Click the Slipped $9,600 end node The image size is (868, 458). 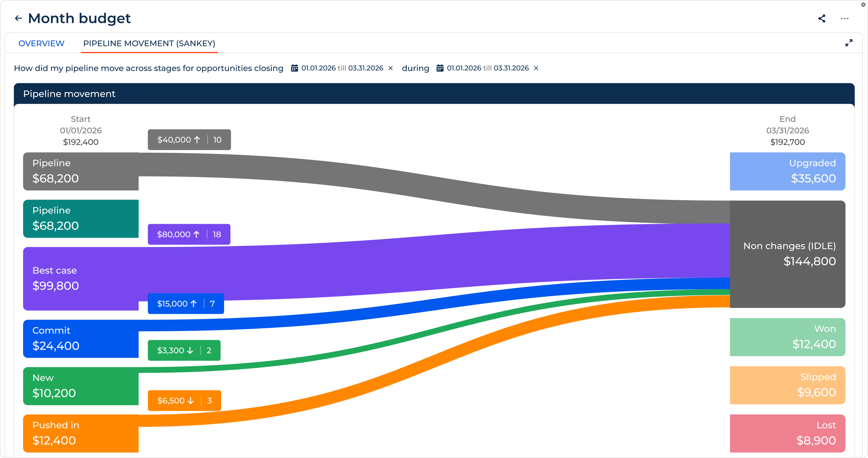[x=787, y=385]
